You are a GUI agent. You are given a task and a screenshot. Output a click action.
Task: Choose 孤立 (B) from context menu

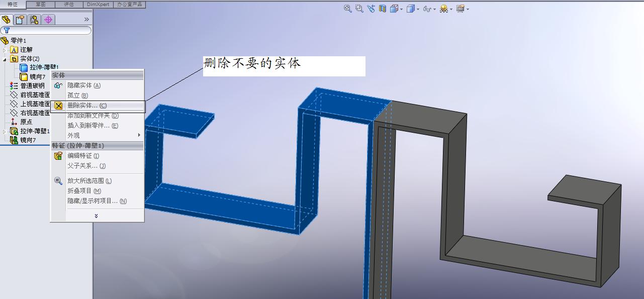[x=97, y=95]
